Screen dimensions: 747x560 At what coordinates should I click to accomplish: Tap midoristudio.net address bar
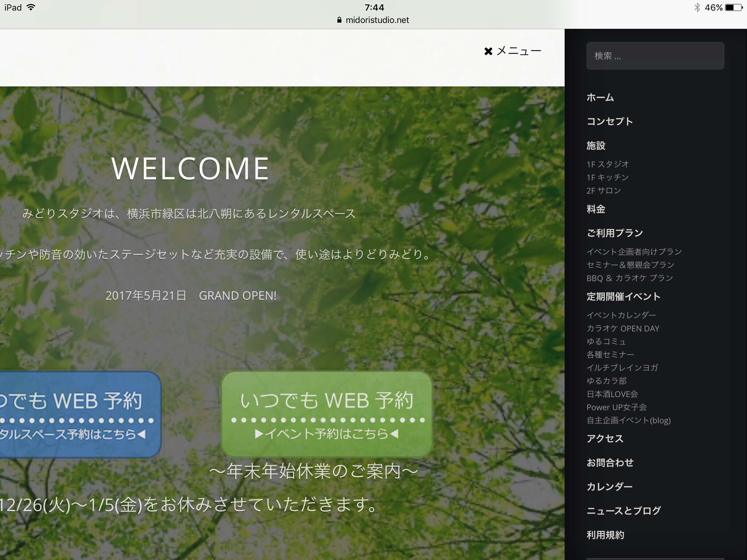pos(377,20)
